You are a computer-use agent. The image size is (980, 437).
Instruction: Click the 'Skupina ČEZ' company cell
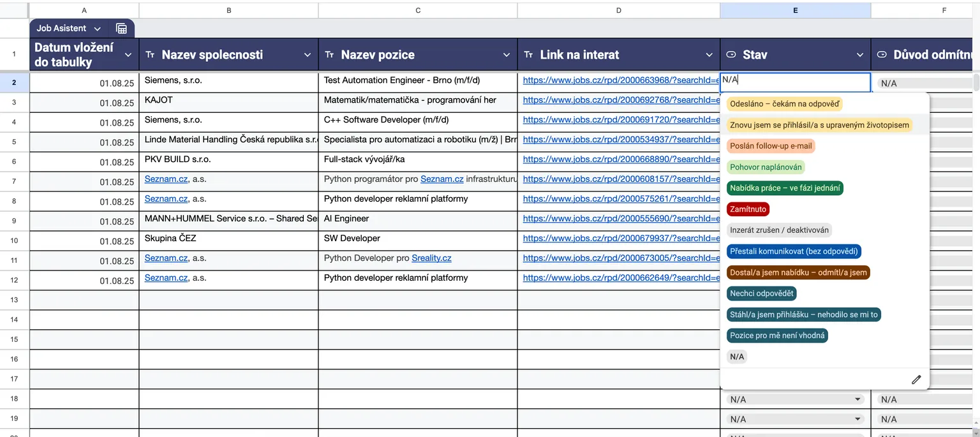[x=228, y=241]
